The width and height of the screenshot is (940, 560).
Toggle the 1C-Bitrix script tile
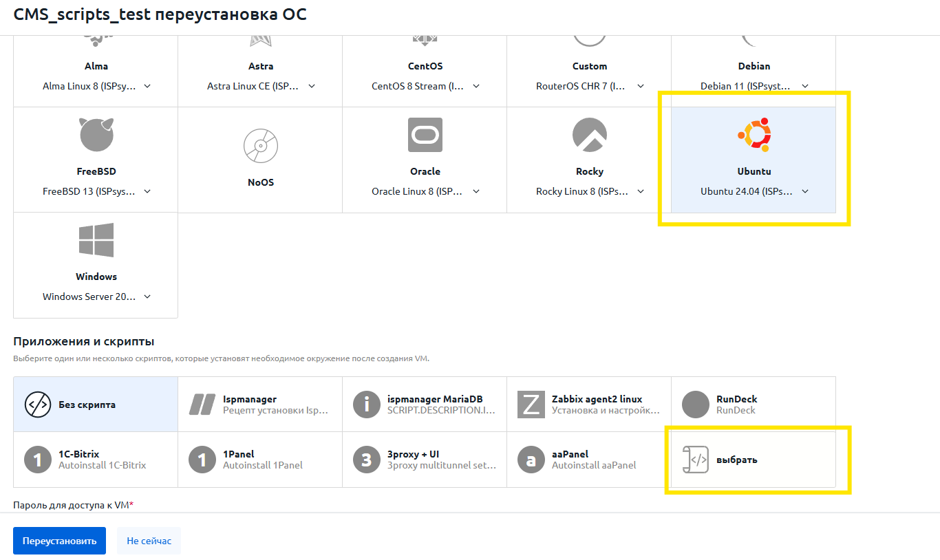coord(96,460)
